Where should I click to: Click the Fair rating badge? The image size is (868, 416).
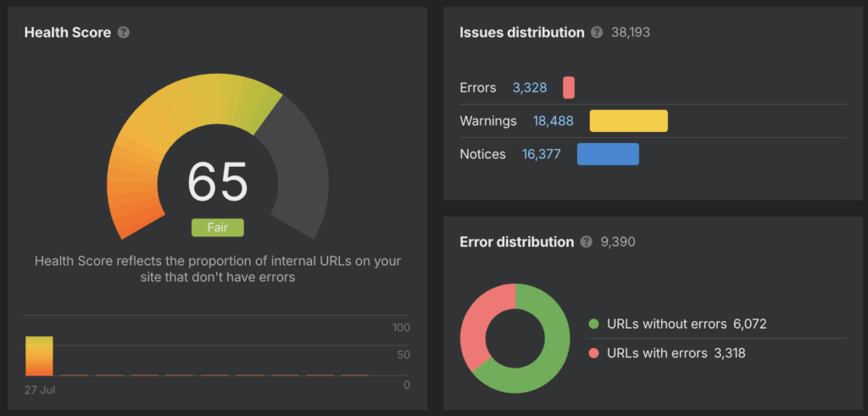(x=217, y=227)
